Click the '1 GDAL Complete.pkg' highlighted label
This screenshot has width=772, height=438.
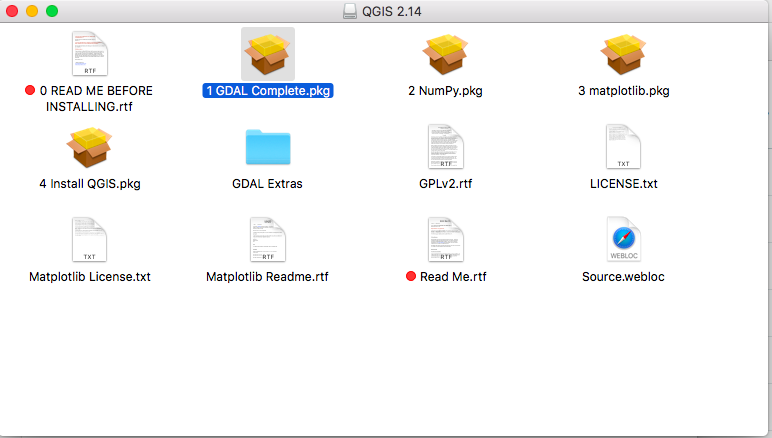268,91
